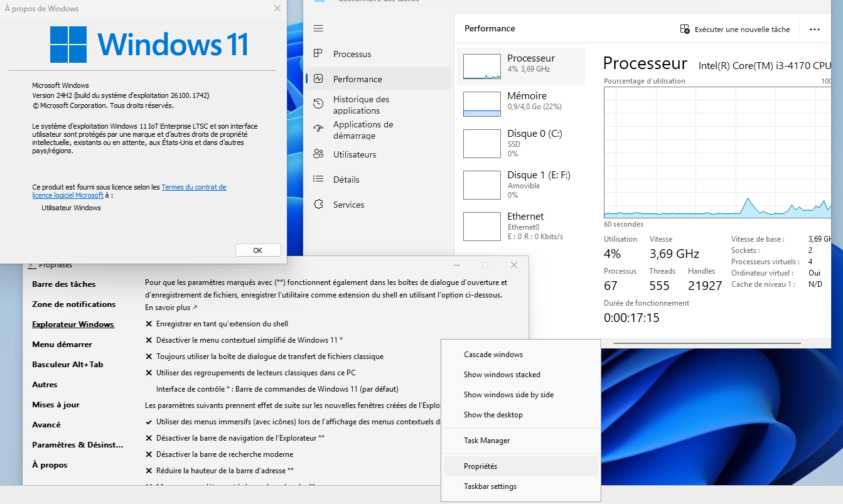Select Explorateur Windows section

pos(73,324)
